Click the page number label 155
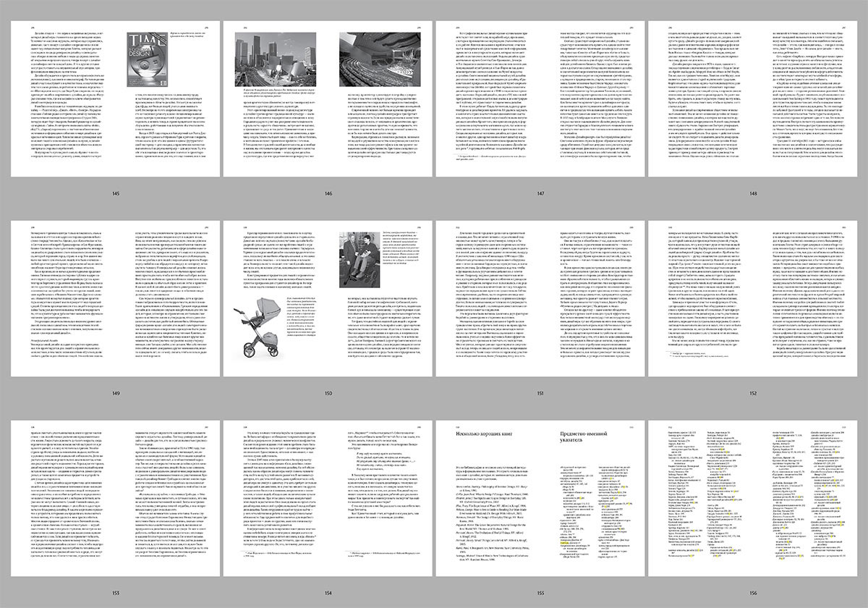 point(540,594)
